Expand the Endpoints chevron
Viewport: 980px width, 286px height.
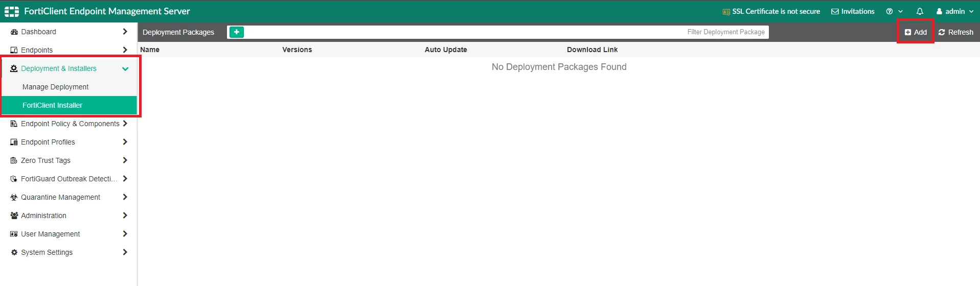point(125,50)
